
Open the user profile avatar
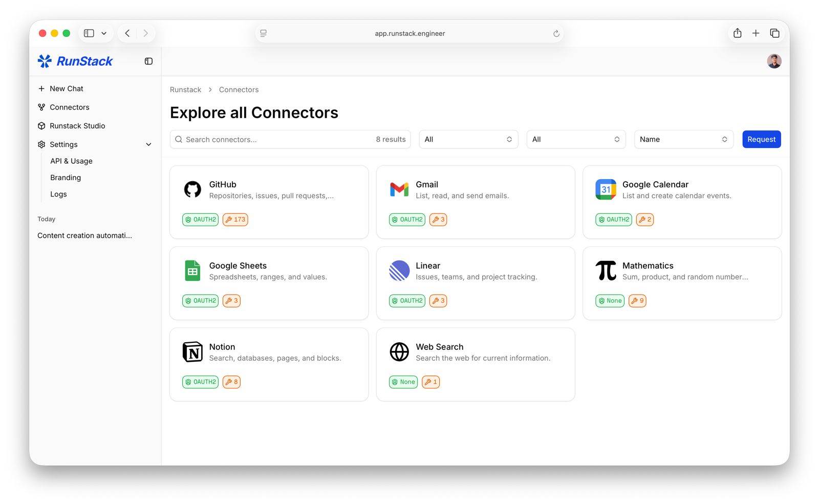pos(774,61)
